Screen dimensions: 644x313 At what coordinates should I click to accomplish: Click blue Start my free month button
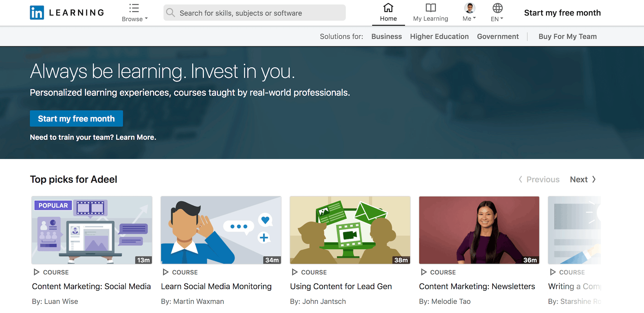point(76,119)
